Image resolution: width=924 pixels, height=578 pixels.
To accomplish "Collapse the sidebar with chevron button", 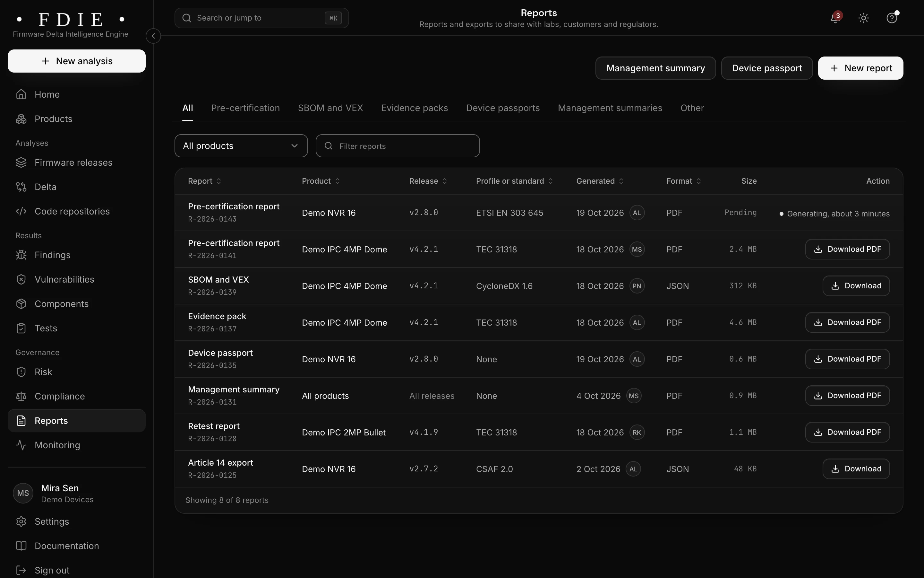I will click(x=153, y=36).
